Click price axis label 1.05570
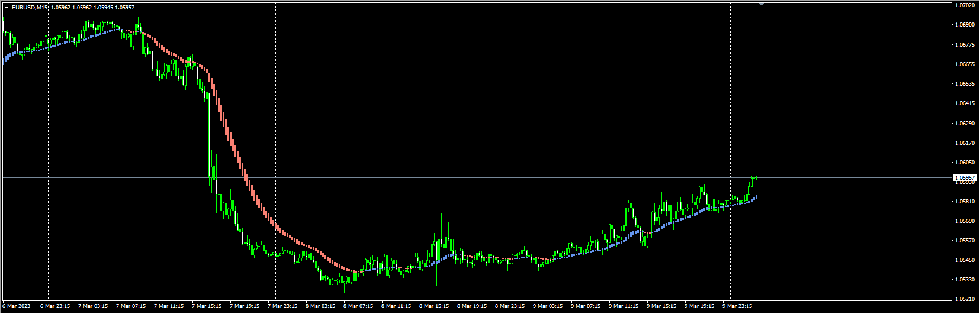980x314 pixels. click(965, 241)
